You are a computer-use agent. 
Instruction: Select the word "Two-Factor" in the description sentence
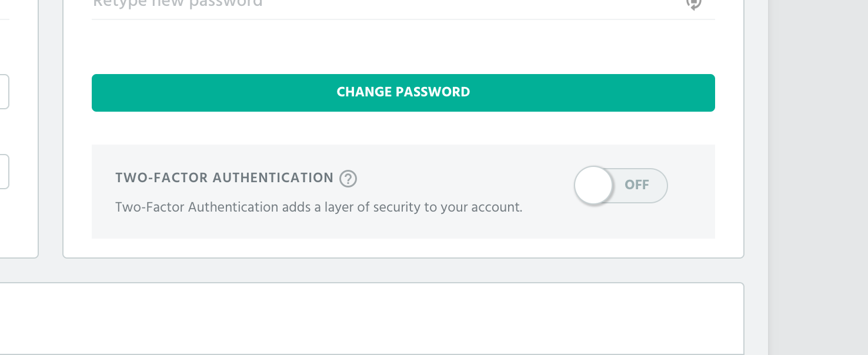pyautogui.click(x=149, y=207)
